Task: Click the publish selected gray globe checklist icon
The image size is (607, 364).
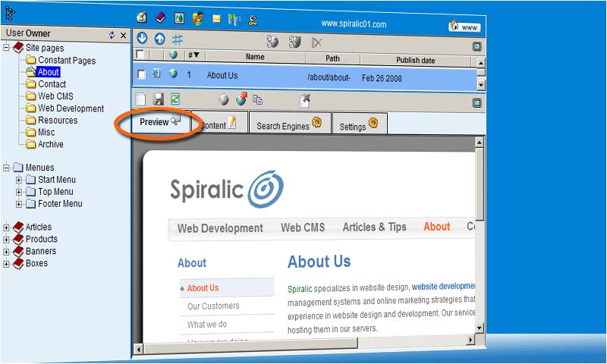Action: tap(272, 42)
